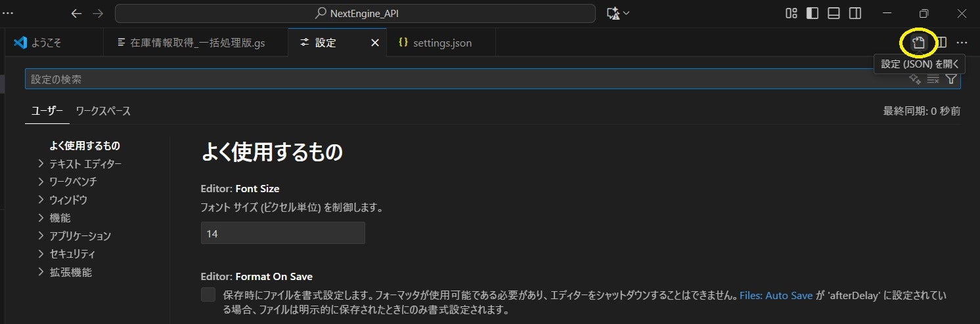Expand the テキスト エディター category chevron
This screenshot has height=324, width=980.
coord(41,163)
